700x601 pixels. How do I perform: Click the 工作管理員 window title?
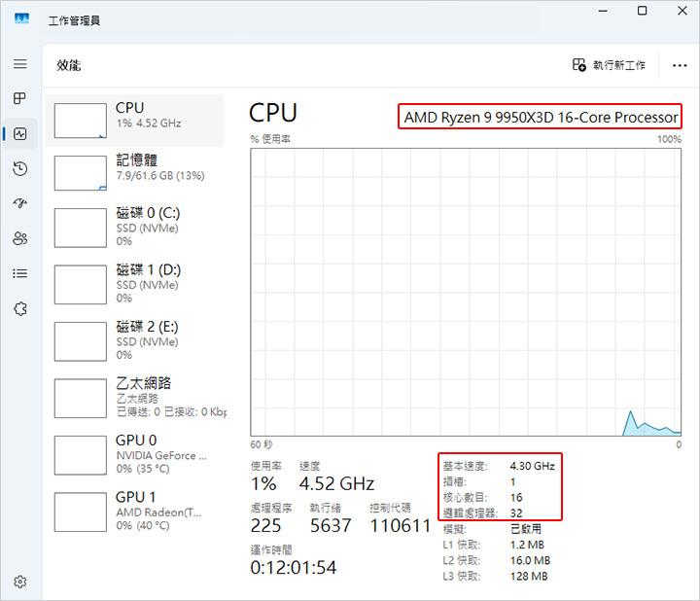[x=74, y=20]
